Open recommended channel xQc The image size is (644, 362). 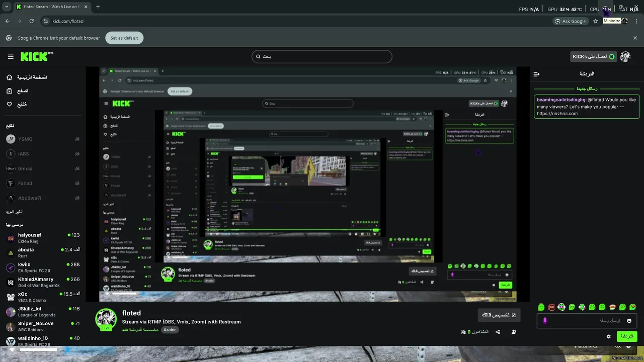tap(43, 297)
